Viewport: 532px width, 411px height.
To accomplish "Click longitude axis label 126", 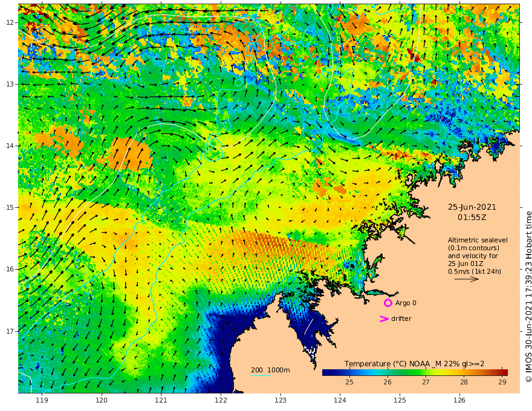I will pos(459,400).
